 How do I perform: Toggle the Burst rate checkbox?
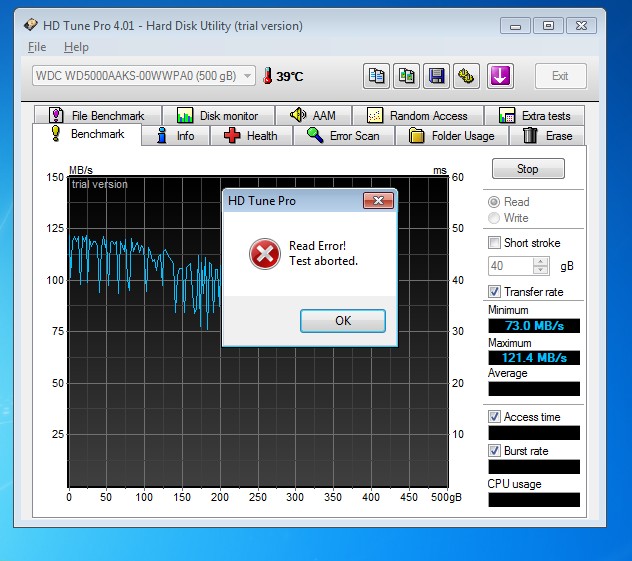coord(494,451)
